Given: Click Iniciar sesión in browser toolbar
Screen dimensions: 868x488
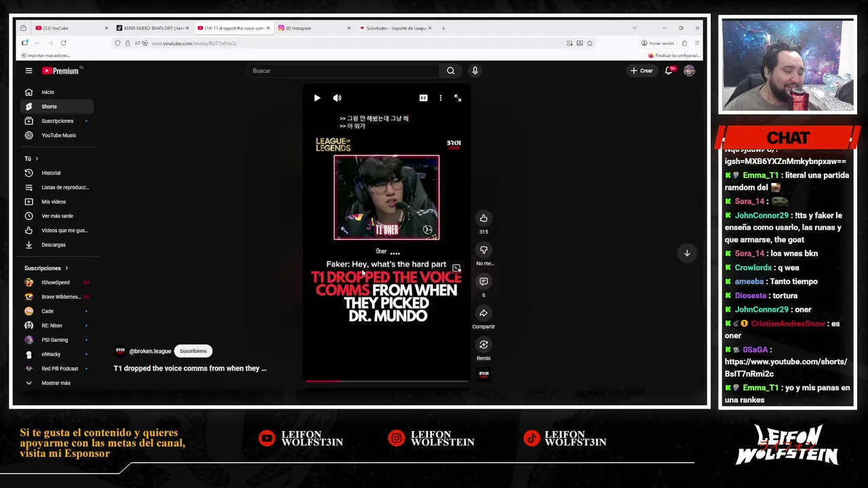Looking at the screenshot, I should pyautogui.click(x=657, y=43).
